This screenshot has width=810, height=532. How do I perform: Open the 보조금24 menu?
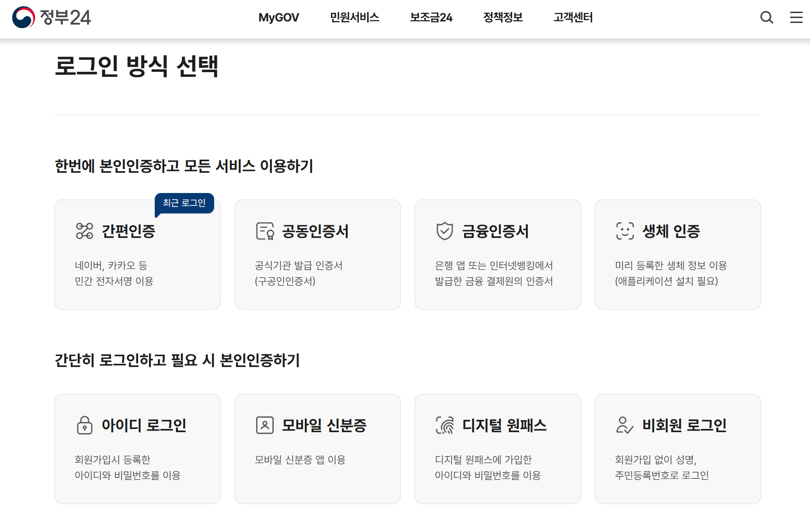tap(431, 18)
